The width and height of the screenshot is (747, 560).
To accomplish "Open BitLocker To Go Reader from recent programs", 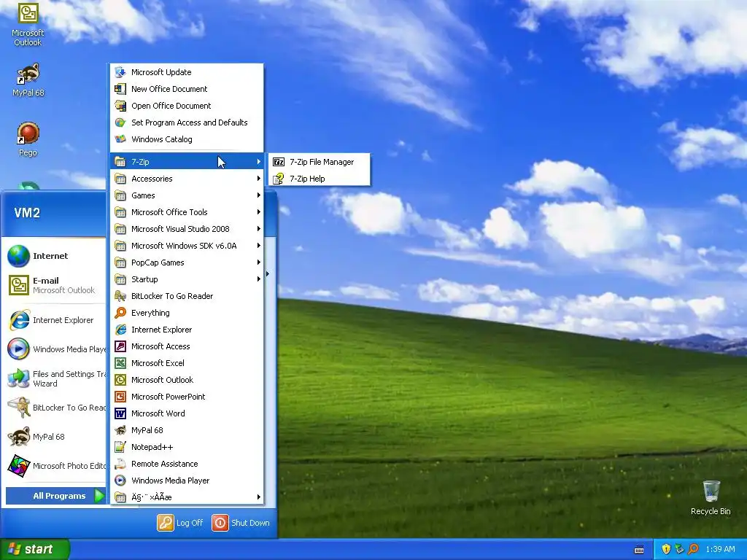I will pos(55,408).
